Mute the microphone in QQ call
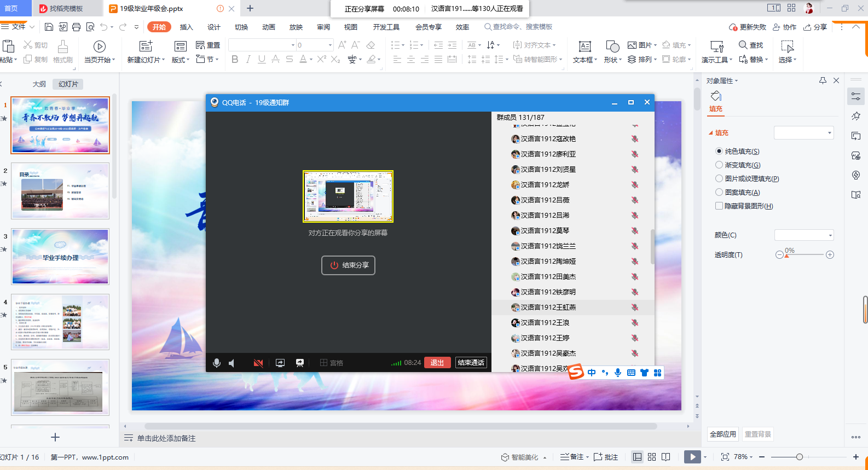The height and width of the screenshot is (470, 868). 217,363
